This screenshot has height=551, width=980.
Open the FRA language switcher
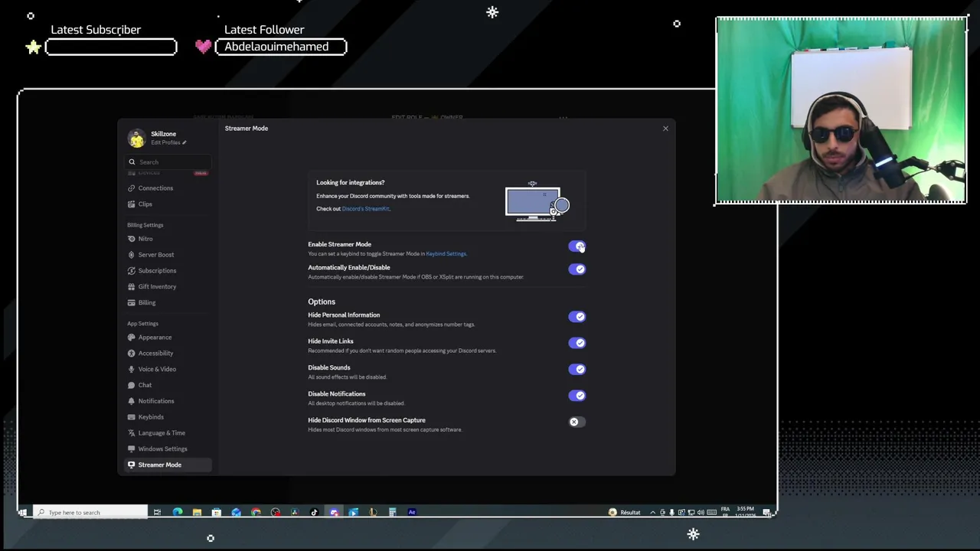(725, 512)
